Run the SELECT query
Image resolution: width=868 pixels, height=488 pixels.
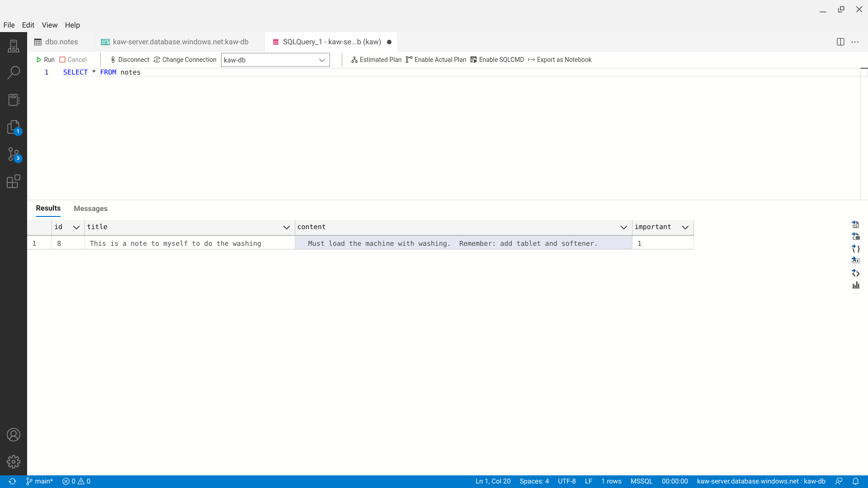45,59
